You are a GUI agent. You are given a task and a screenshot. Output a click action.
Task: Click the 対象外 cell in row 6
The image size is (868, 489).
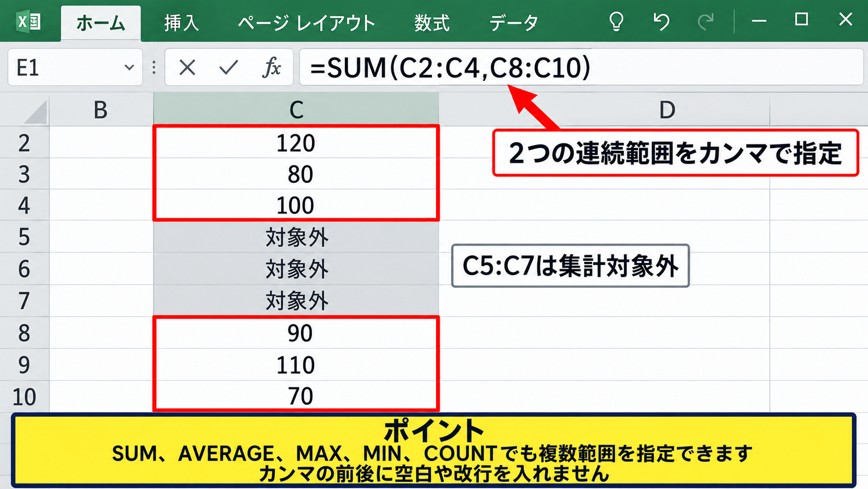click(296, 269)
